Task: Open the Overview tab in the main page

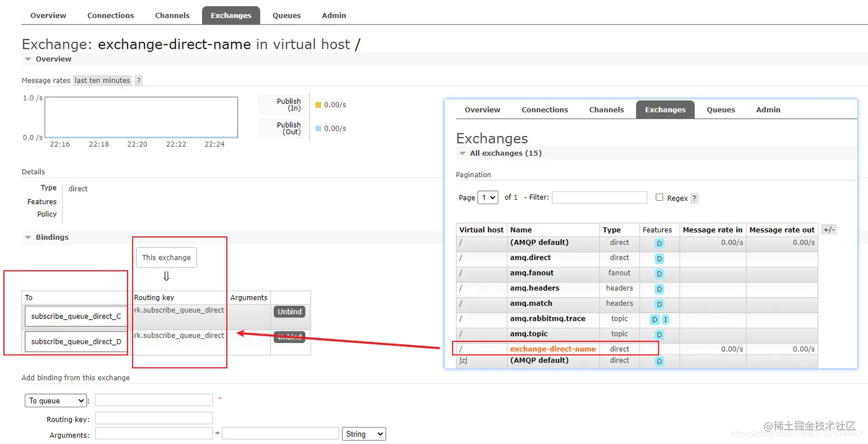Action: pyautogui.click(x=48, y=15)
